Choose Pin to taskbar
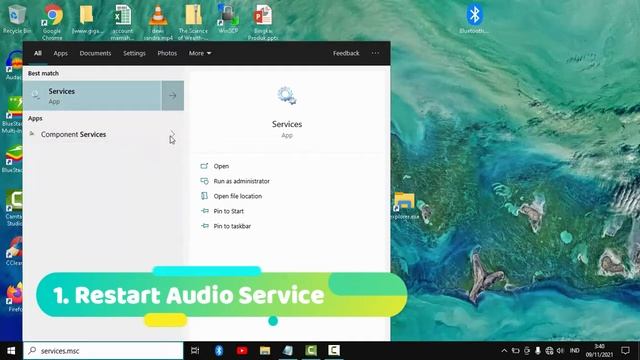The image size is (640, 360). [232, 226]
